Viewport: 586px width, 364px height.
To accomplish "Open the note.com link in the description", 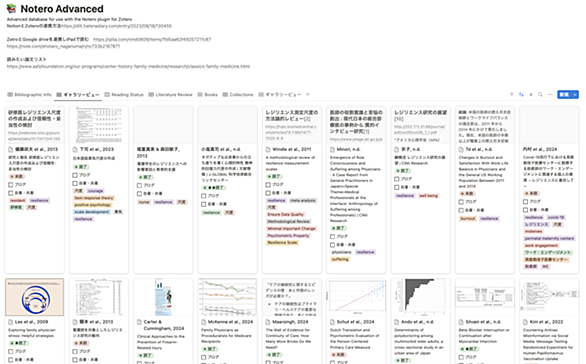I will (63, 46).
